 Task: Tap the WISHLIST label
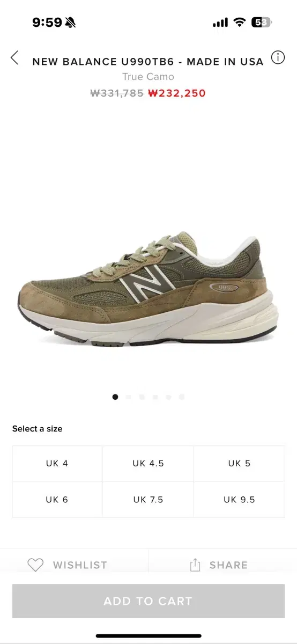tap(80, 565)
